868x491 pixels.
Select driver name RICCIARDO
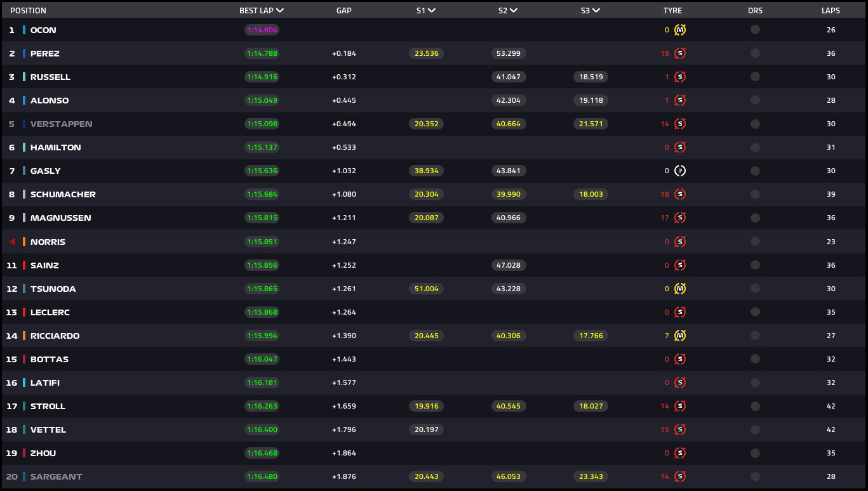[55, 336]
